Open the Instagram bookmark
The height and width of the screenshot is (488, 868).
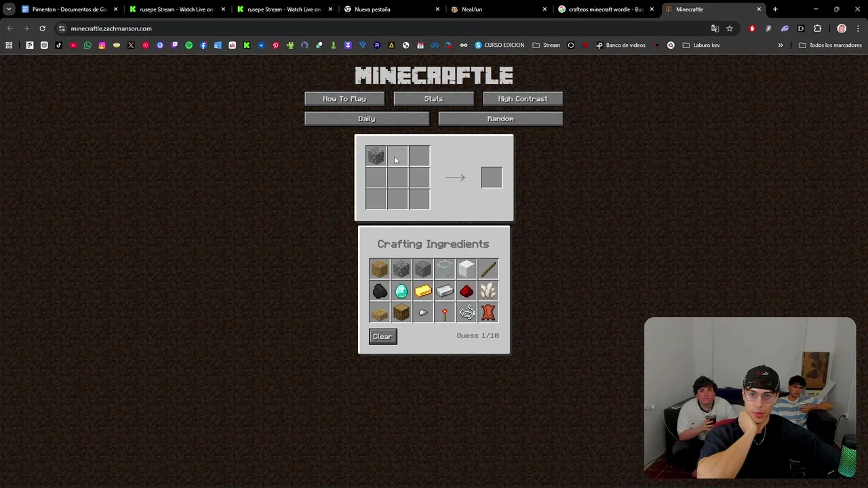[x=102, y=45]
